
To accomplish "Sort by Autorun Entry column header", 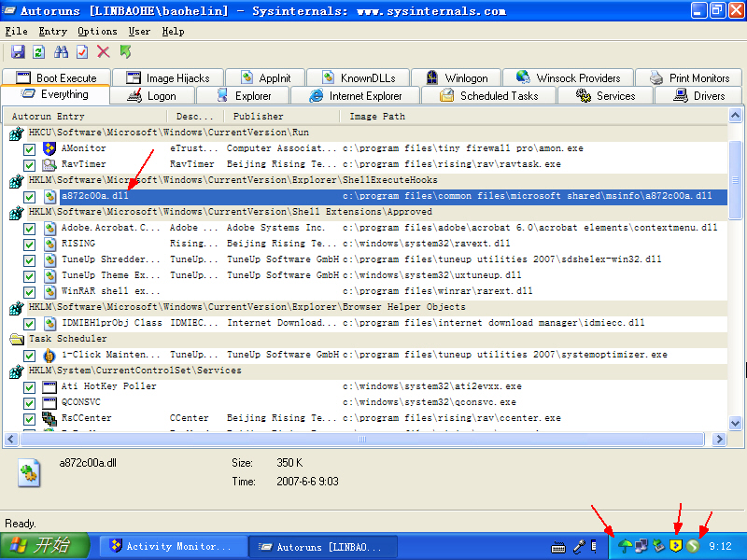I will [86, 116].
